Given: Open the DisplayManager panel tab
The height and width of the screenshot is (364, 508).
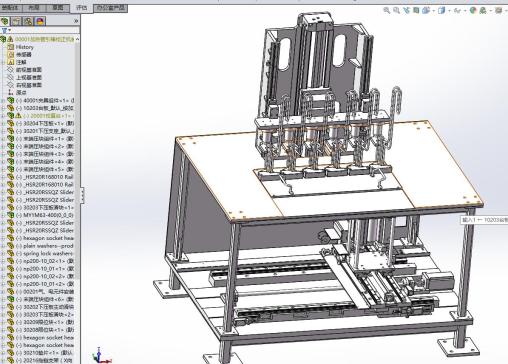Looking at the screenshot, I should click(x=40, y=22).
